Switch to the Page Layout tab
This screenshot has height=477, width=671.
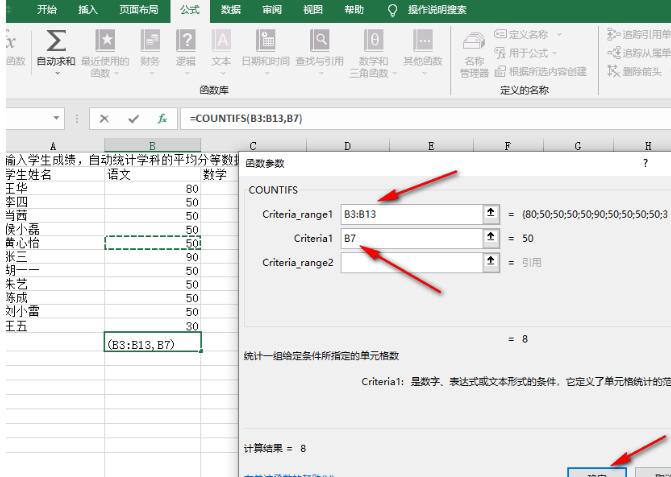point(137,9)
